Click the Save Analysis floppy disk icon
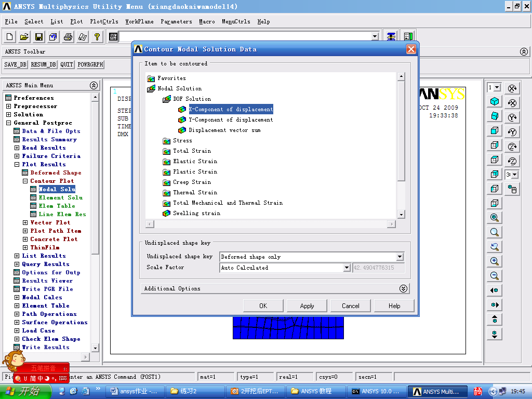This screenshot has height=399, width=532. click(39, 37)
